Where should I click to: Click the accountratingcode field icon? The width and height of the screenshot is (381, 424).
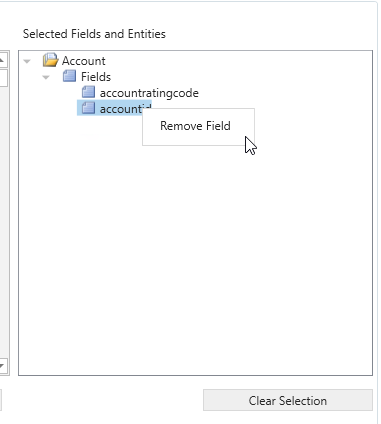coord(88,92)
